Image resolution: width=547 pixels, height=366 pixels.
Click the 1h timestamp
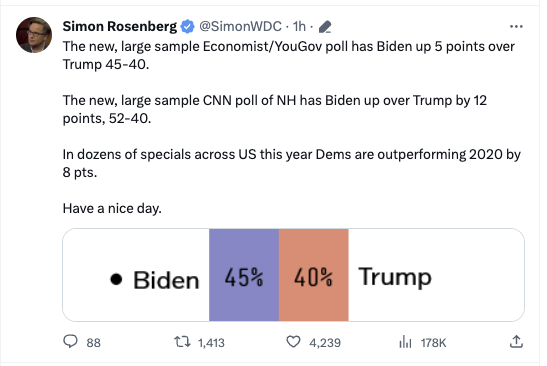(x=299, y=27)
